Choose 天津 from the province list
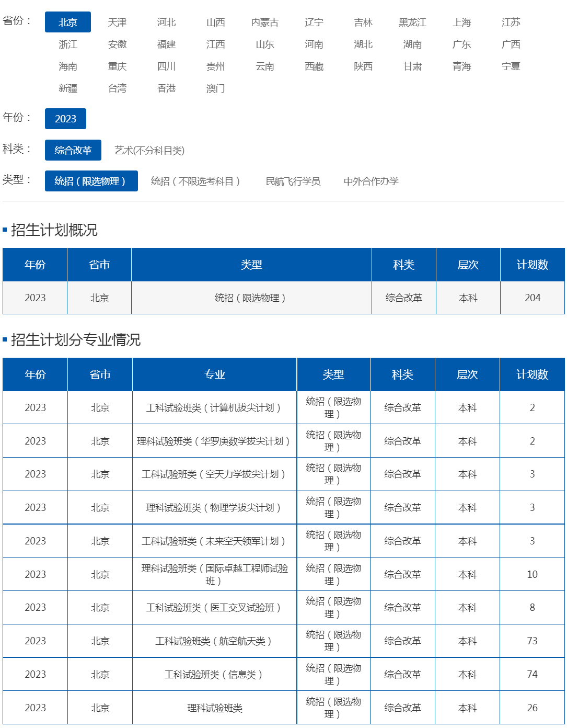 (x=117, y=22)
